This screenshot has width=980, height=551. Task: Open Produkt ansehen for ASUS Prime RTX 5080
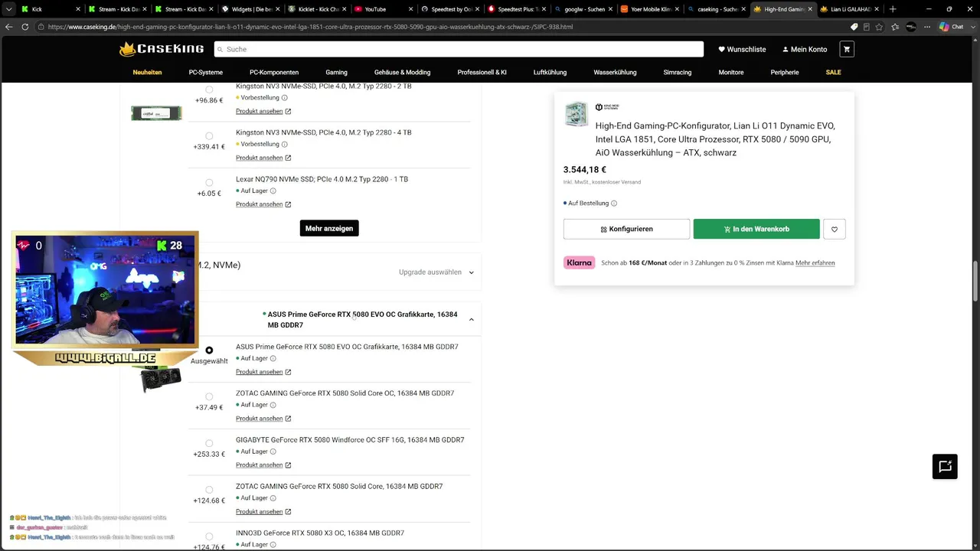click(263, 372)
